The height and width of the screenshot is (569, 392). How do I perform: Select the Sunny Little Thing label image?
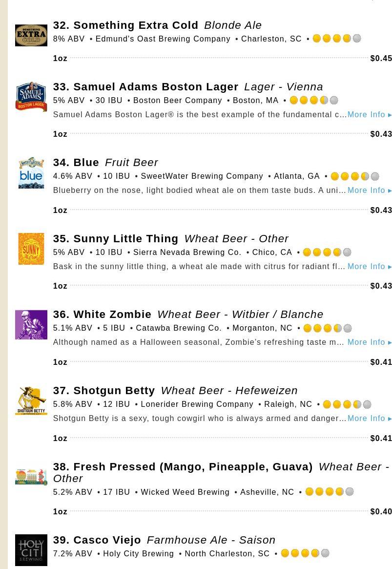coord(31,249)
